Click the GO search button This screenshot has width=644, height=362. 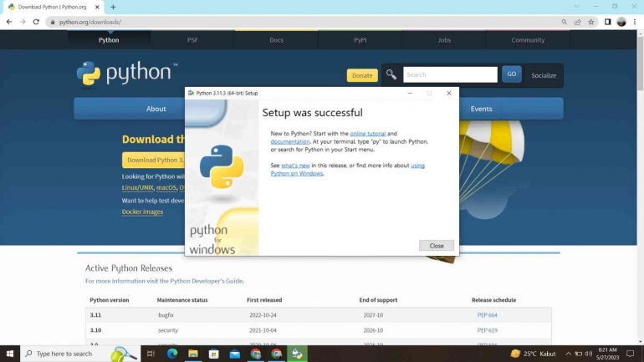[x=511, y=74]
